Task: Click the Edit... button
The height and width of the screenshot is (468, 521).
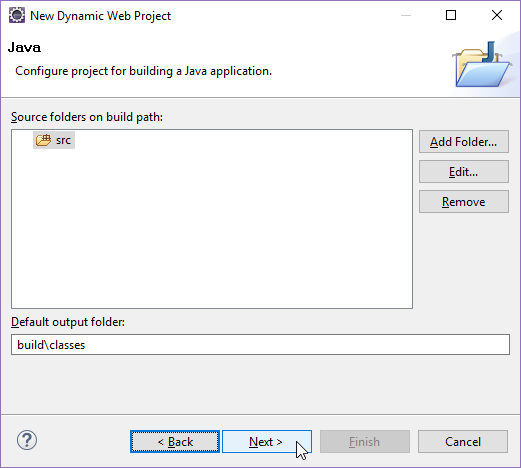Action: point(464,172)
